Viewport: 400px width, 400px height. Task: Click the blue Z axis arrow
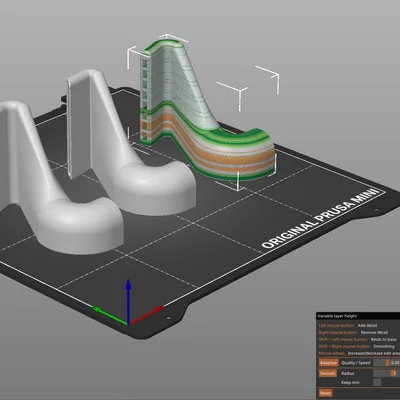[128, 297]
